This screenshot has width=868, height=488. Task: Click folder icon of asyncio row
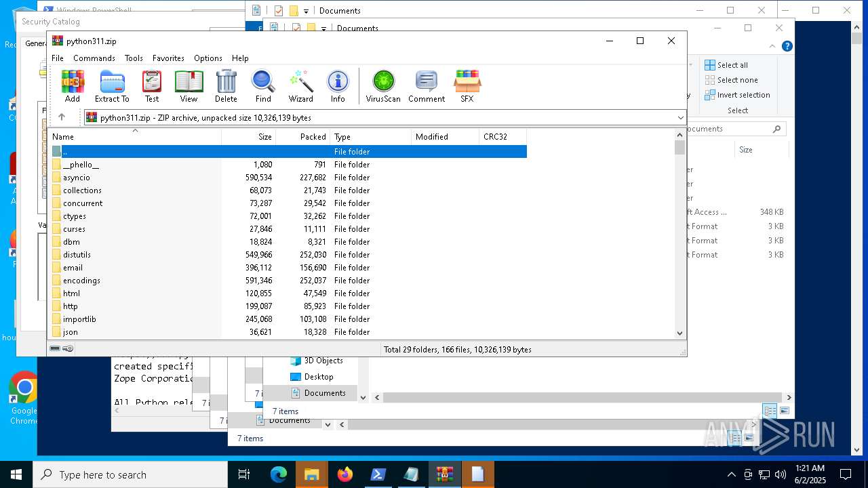57,178
